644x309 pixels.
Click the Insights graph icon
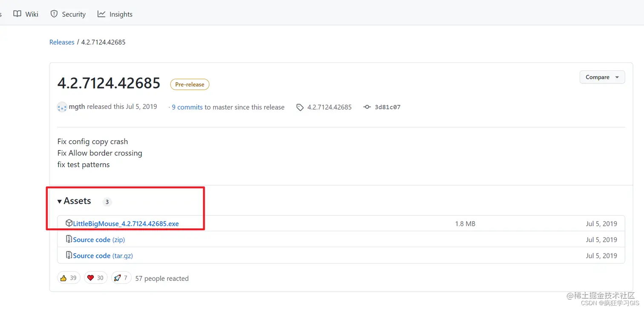pos(101,14)
